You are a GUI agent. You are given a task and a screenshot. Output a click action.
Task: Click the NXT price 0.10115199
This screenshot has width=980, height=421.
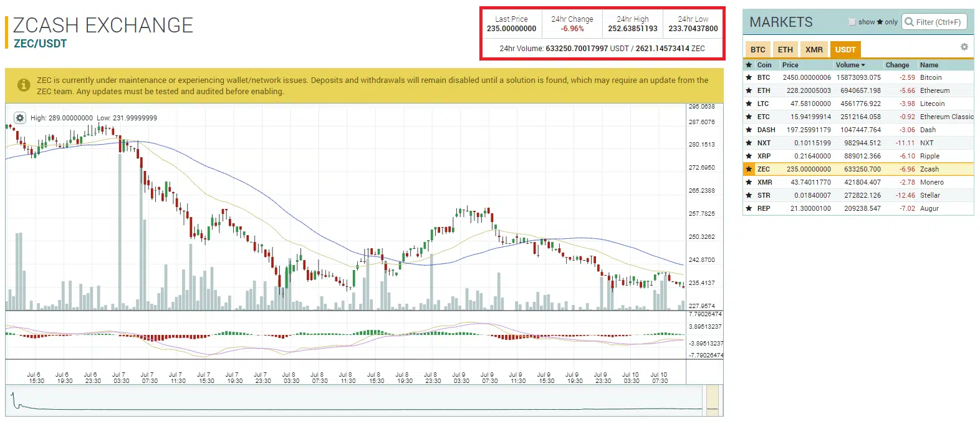click(x=812, y=143)
